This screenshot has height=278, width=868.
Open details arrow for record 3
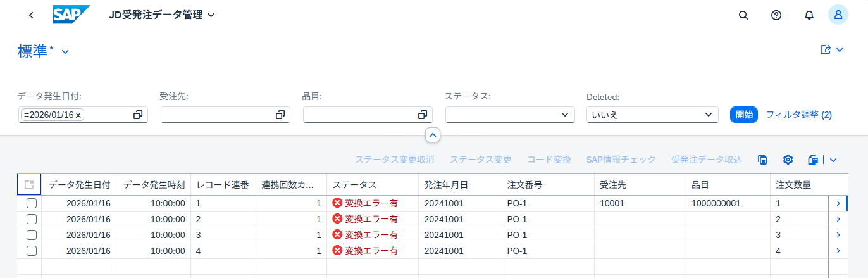tap(838, 235)
